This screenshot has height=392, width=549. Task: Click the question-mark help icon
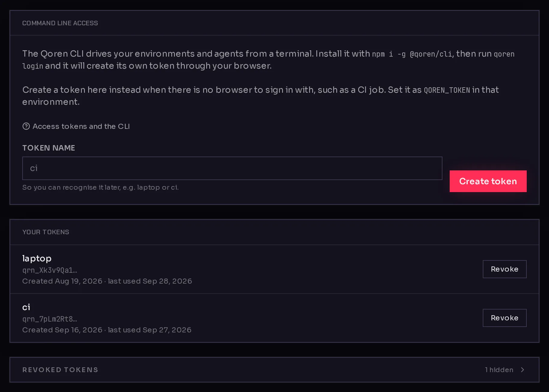click(x=26, y=126)
